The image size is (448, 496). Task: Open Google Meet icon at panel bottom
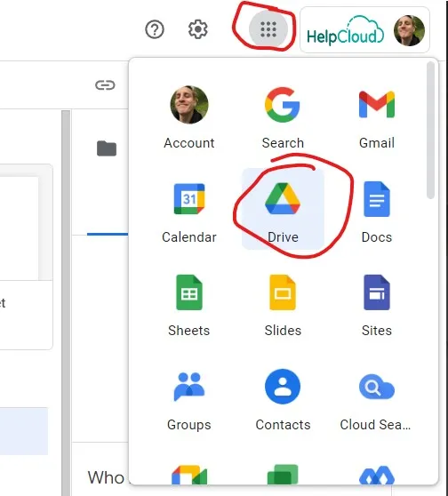tap(189, 475)
